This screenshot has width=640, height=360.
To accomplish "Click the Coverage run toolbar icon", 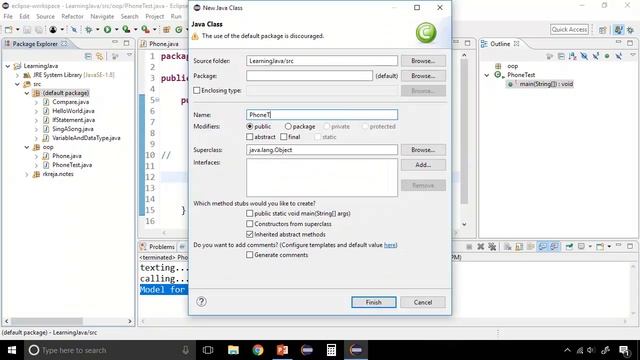I will 126,29.
